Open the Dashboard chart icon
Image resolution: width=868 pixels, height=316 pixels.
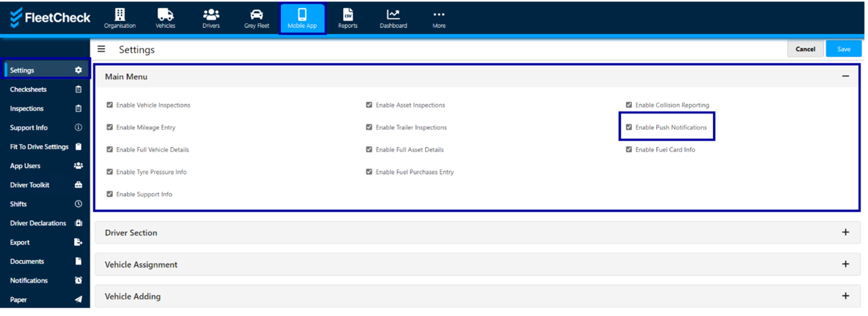click(393, 15)
